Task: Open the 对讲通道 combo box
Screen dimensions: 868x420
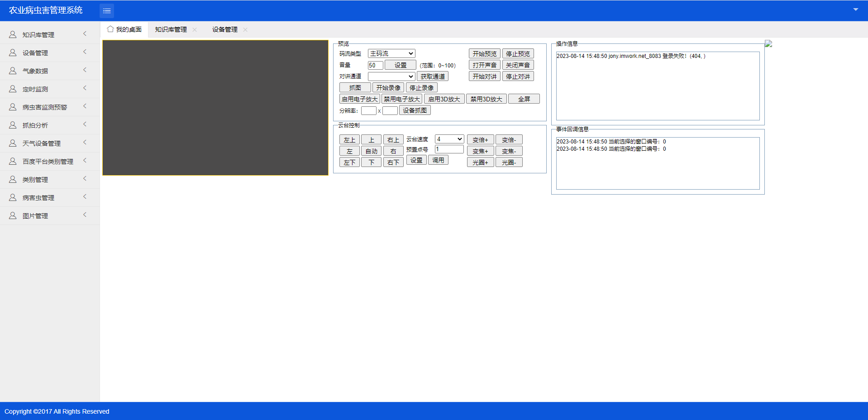Action: tap(391, 76)
